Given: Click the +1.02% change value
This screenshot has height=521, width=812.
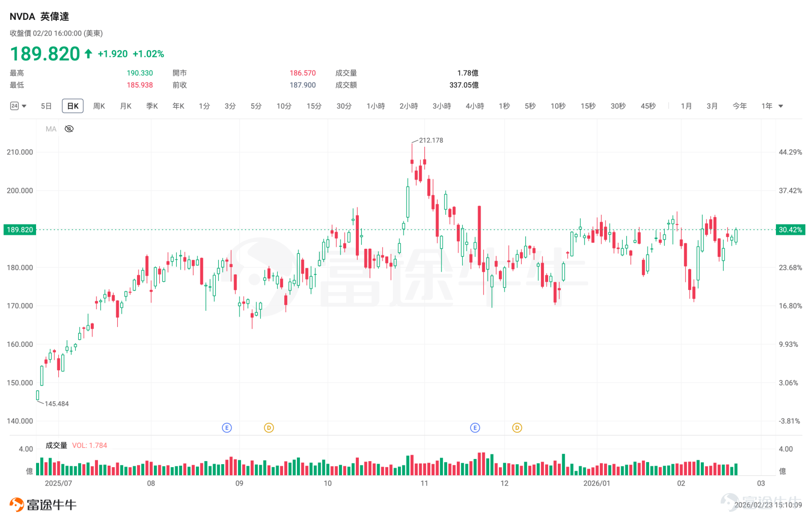Looking at the screenshot, I should click(x=148, y=54).
